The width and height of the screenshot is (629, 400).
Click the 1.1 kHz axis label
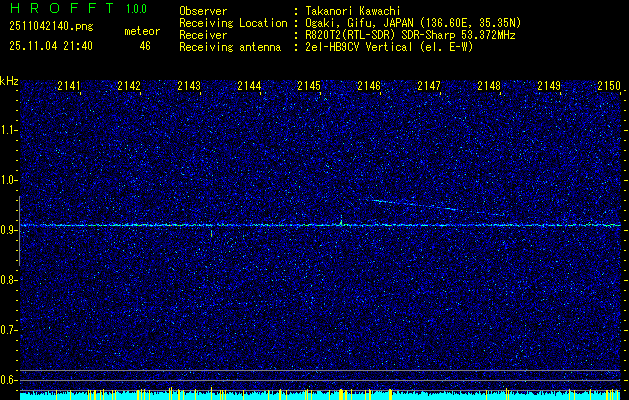9,130
